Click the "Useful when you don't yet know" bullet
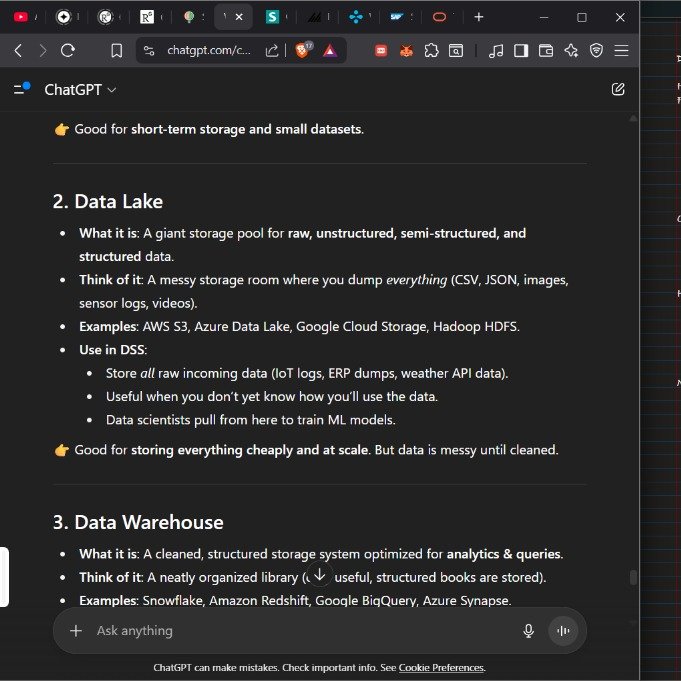This screenshot has height=681, width=681. tap(272, 397)
